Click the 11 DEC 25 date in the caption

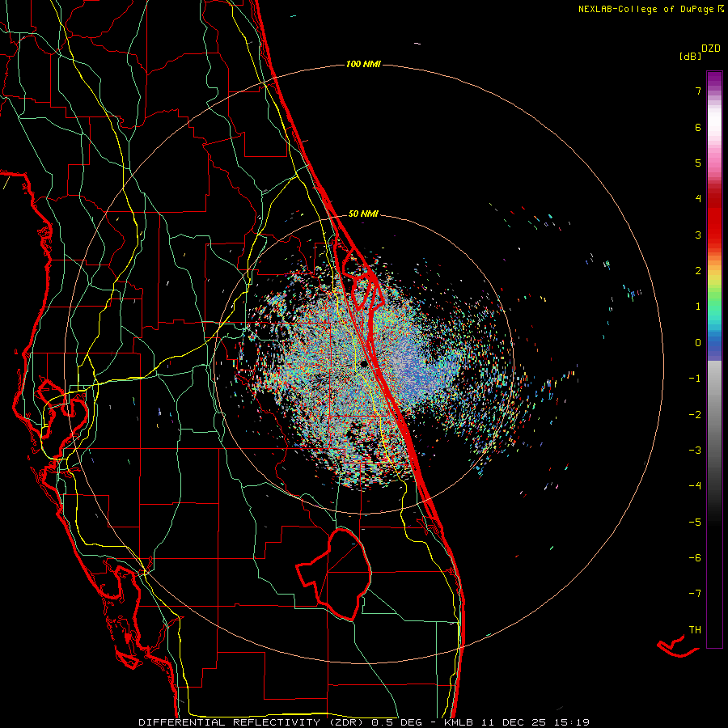click(x=515, y=722)
